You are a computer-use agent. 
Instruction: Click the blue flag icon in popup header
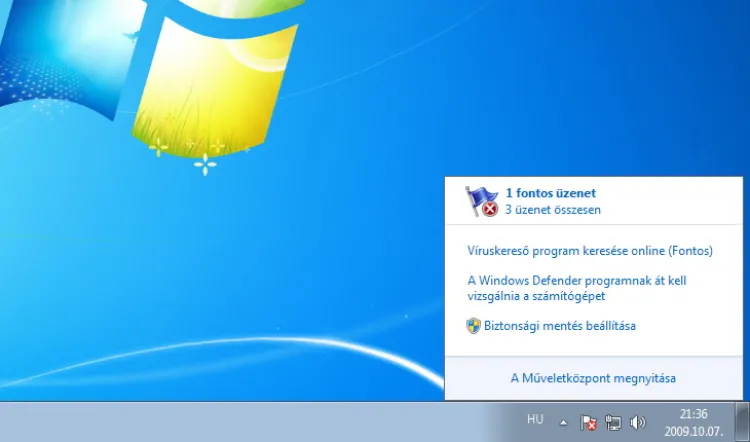point(482,201)
